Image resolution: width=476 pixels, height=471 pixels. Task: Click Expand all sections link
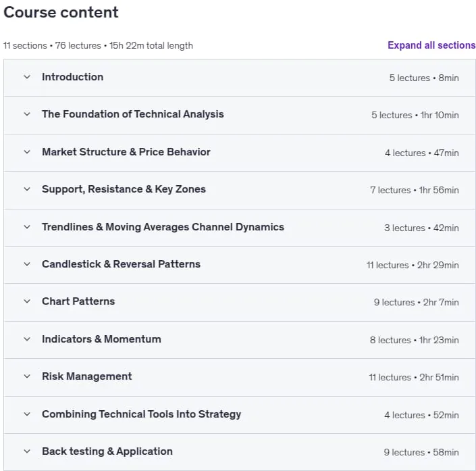[x=431, y=45]
